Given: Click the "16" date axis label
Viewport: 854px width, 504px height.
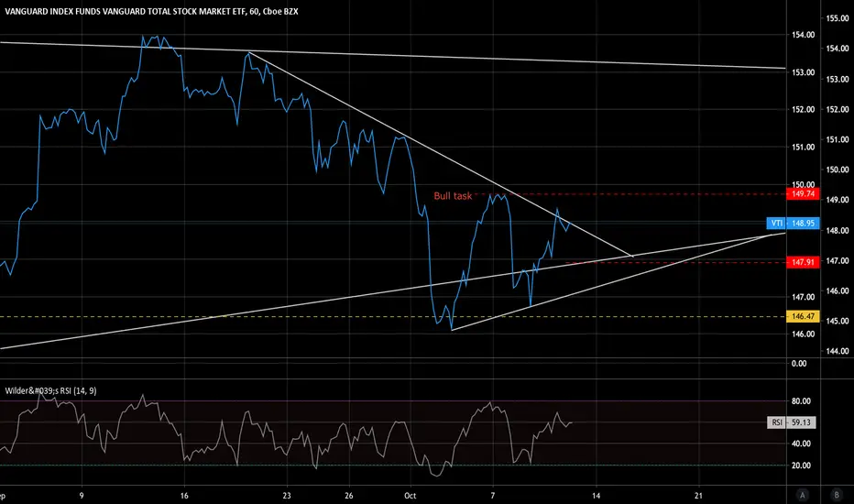Looking at the screenshot, I should [184, 495].
